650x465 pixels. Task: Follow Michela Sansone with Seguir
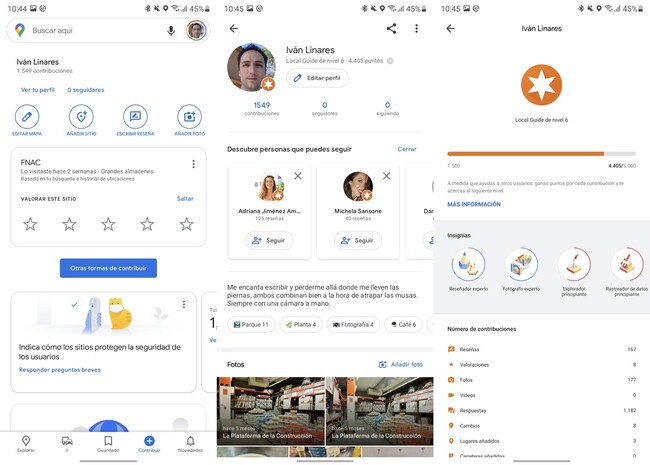coord(358,240)
